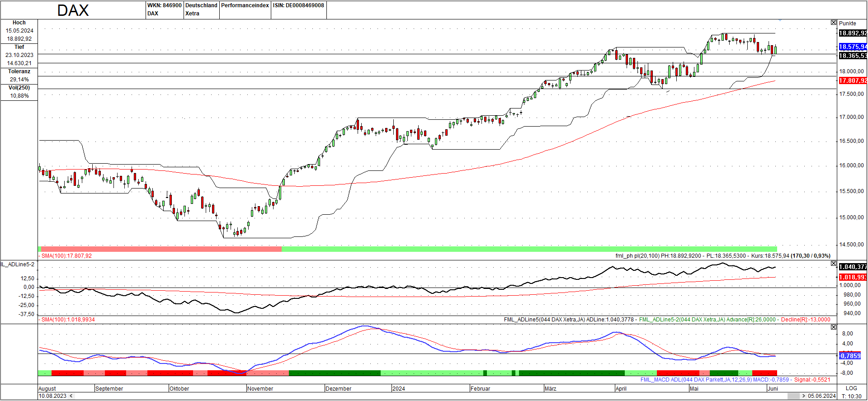Screen dimensions: 868x401
Task: Click the large DAX chart title
Action: click(73, 10)
